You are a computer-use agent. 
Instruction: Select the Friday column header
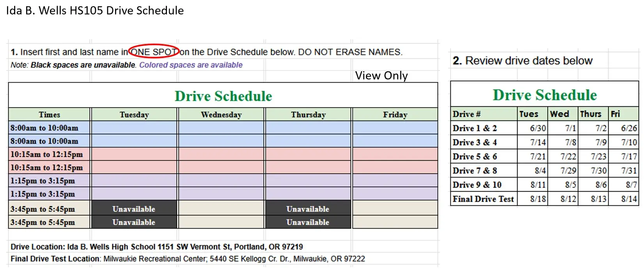pos(395,114)
